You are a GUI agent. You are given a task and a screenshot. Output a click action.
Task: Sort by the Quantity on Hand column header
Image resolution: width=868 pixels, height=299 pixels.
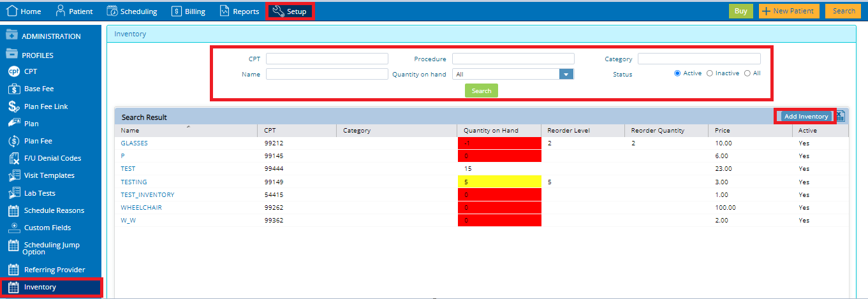pos(499,130)
